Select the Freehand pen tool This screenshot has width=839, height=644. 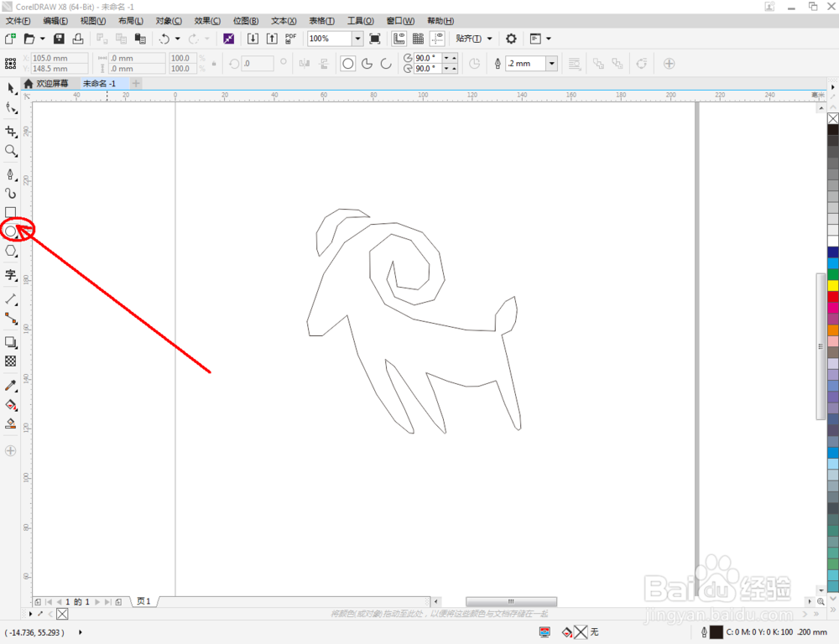coord(11,174)
